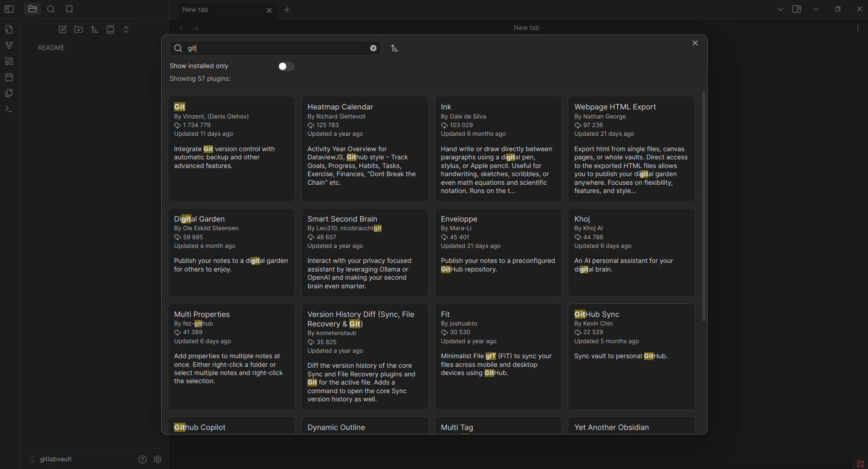Open command palette terminal icon
This screenshot has width=868, height=469.
9,109
